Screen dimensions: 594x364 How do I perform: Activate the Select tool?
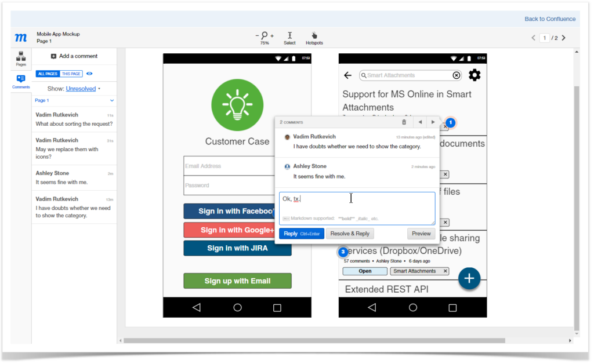click(x=289, y=37)
